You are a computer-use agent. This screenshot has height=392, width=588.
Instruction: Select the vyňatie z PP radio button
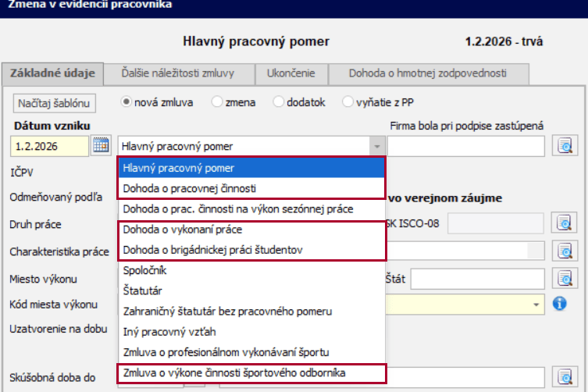click(x=348, y=102)
